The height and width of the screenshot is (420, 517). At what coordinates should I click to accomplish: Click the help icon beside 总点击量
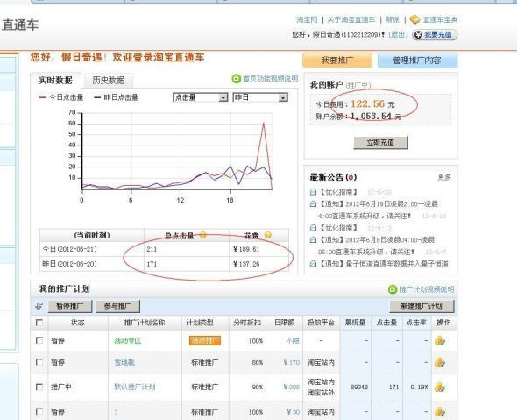pos(202,235)
